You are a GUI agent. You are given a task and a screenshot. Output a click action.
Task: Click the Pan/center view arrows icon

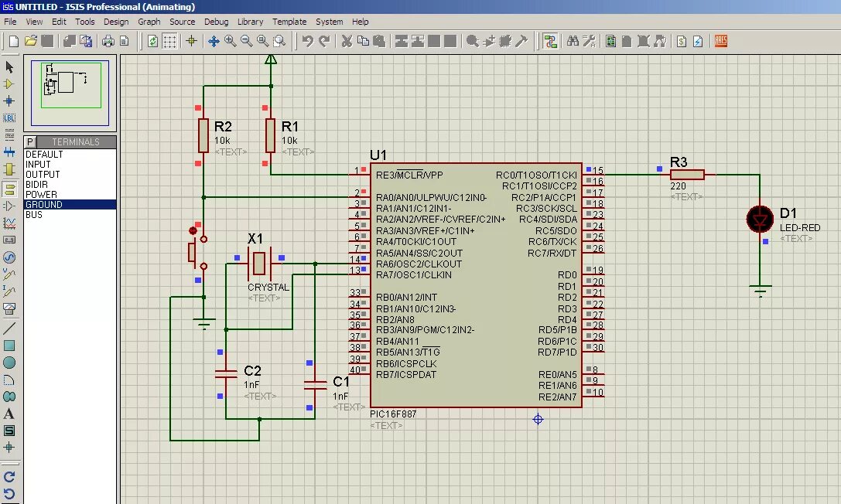[214, 41]
